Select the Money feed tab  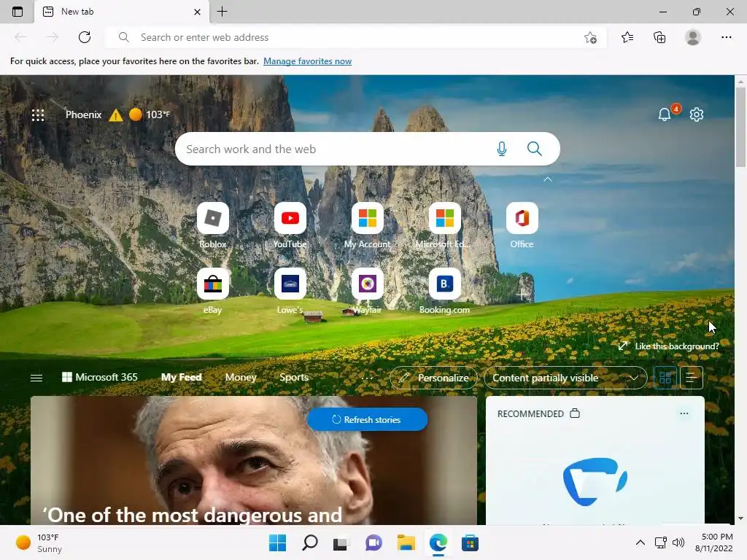pos(241,377)
